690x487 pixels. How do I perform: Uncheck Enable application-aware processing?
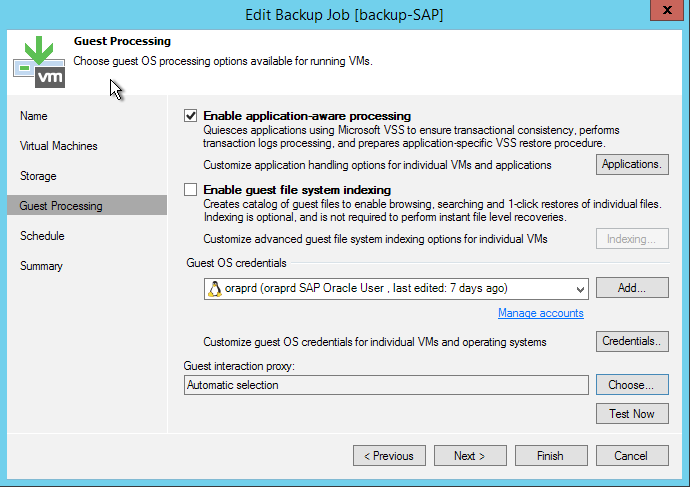191,116
